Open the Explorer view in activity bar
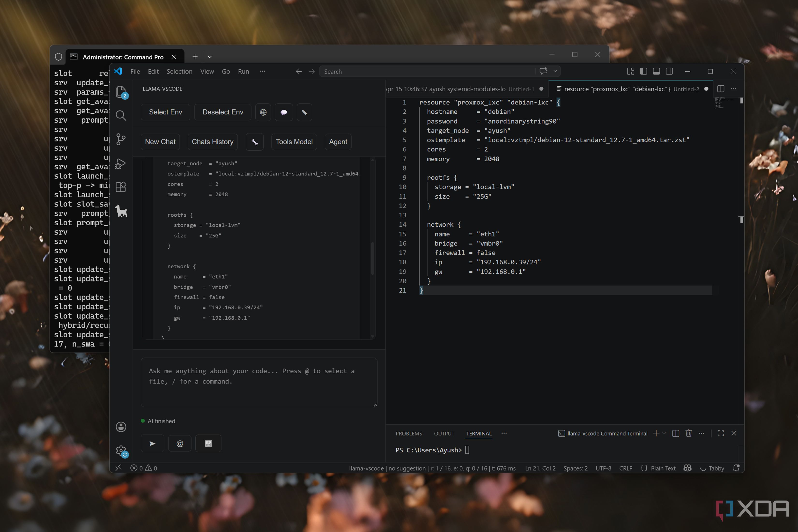Viewport: 798px width, 532px height. click(x=121, y=92)
